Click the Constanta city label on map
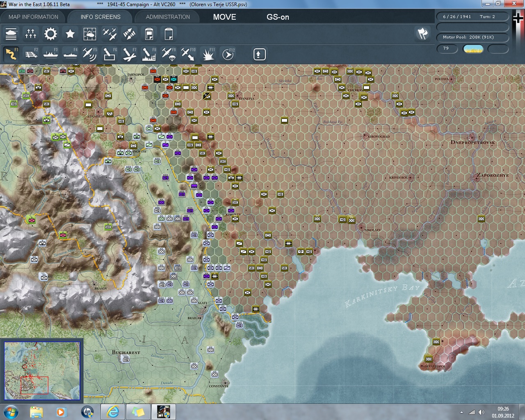Viewport: 525px width, 420px height. (218, 386)
